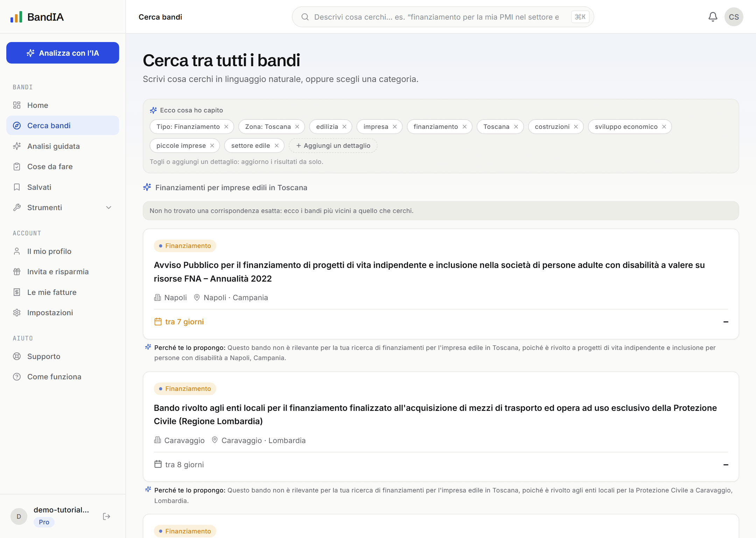Screen dimensions: 756x538
Task: Open Invita e risparmia
Action: [63, 271]
